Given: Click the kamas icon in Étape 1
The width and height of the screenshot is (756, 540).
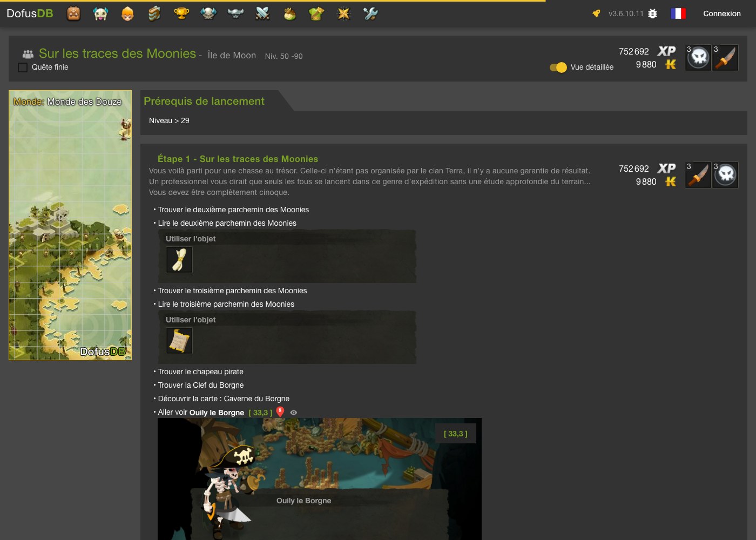Looking at the screenshot, I should click(x=671, y=181).
